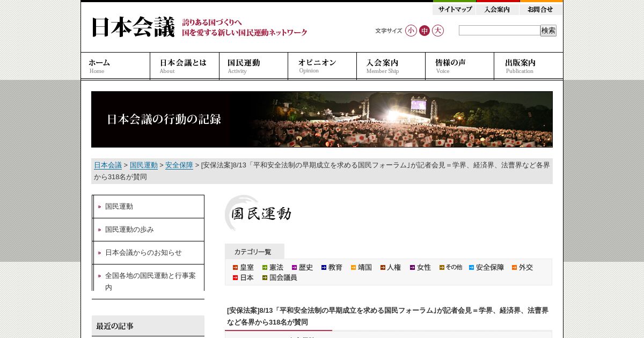
Task: Open 日本会議からのお知らせ sidebar item
Action: tap(148, 253)
